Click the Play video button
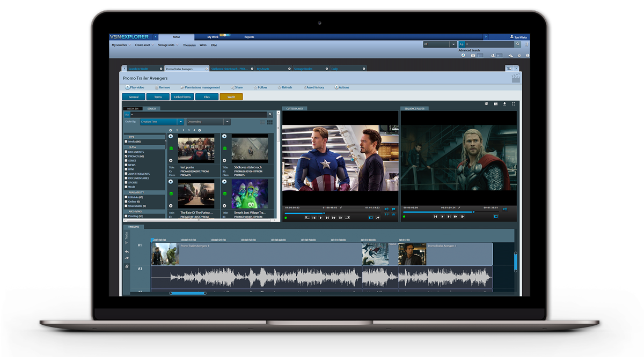 click(x=135, y=87)
